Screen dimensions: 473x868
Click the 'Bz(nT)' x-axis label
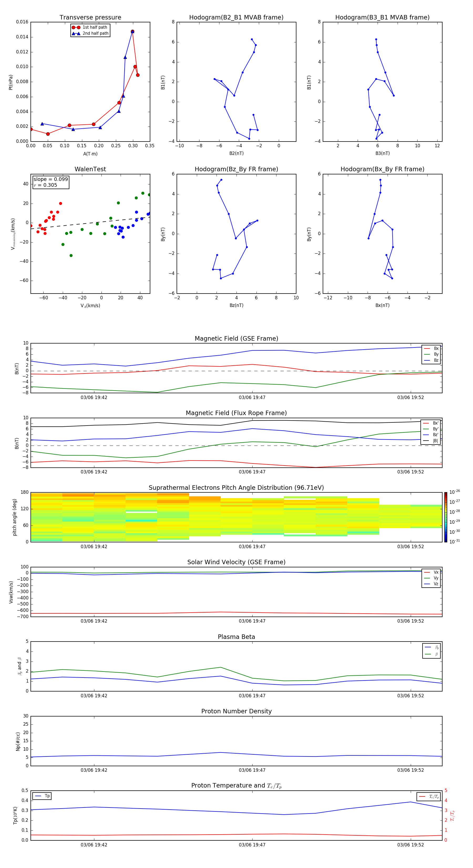tap(236, 305)
